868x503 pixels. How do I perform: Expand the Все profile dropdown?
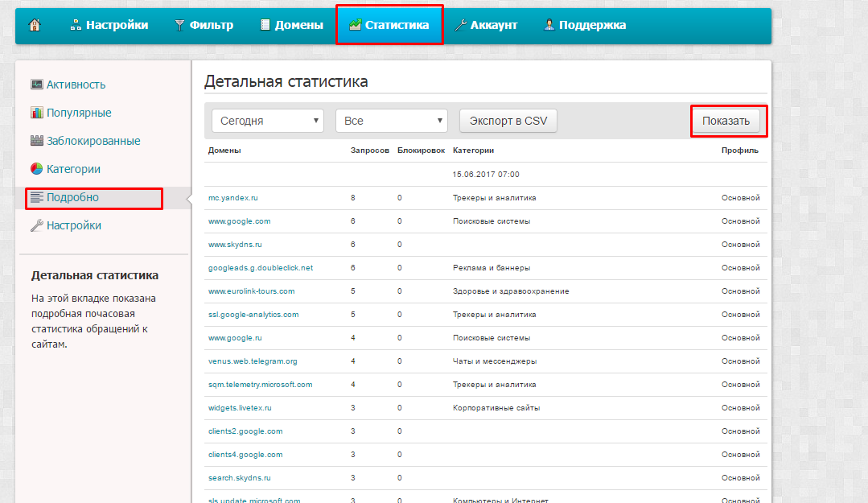pos(392,121)
